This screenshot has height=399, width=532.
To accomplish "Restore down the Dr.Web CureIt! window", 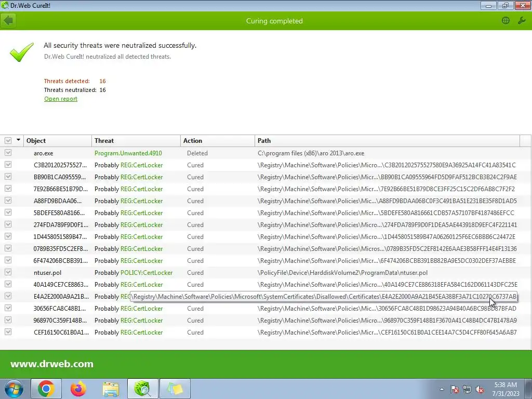I will point(506,5).
